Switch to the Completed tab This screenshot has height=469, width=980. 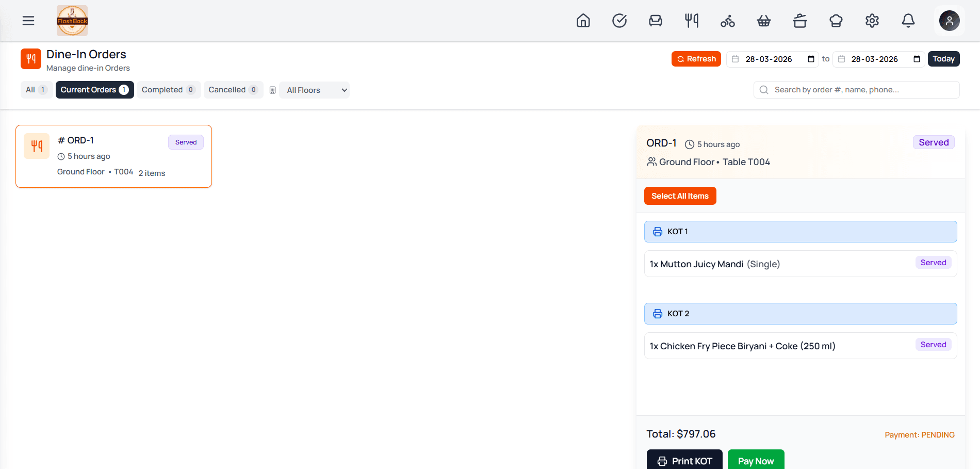(x=169, y=90)
